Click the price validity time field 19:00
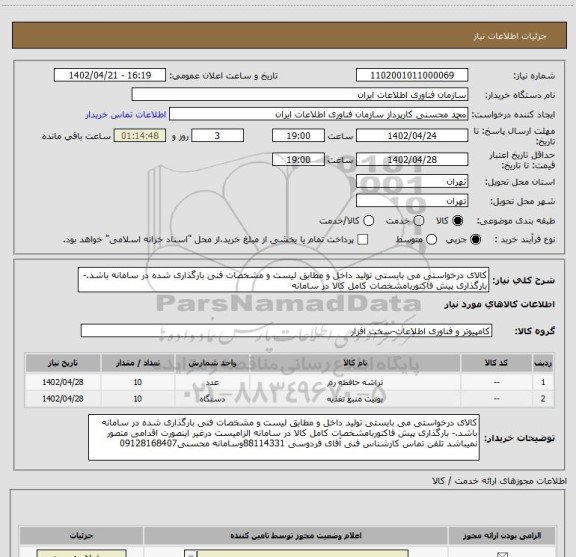This screenshot has width=576, height=557. pyautogui.click(x=298, y=160)
